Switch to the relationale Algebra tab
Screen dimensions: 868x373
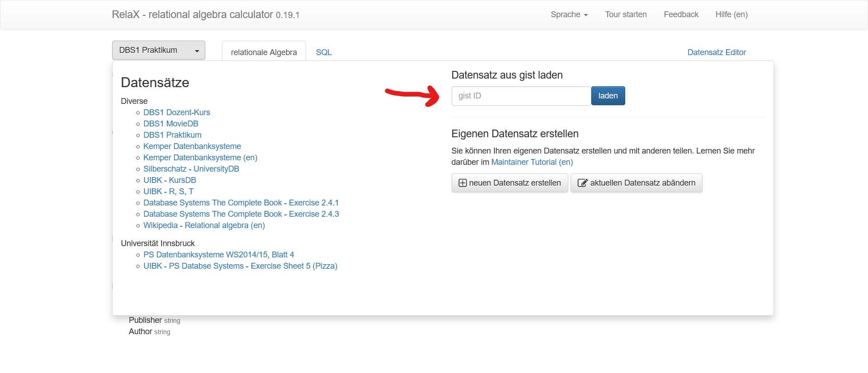264,52
